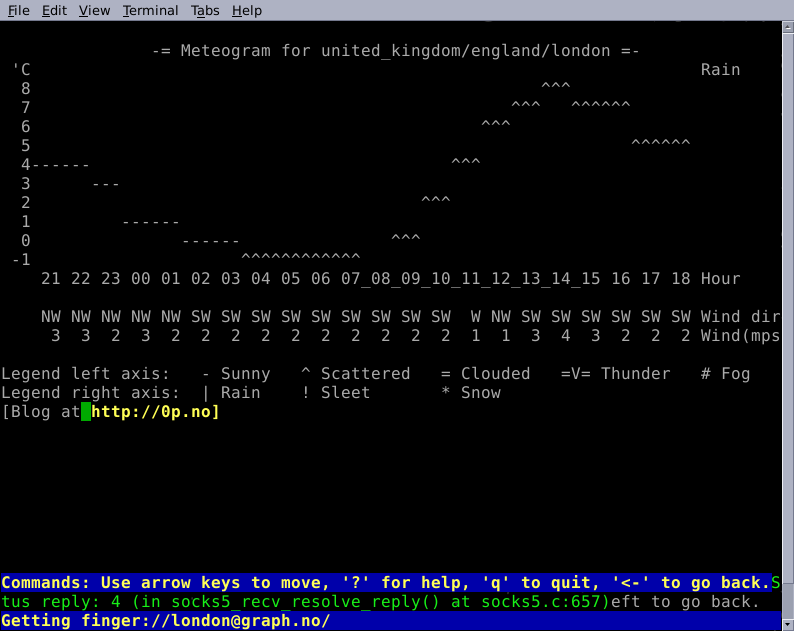Open the Help menu
Screen dimensions: 794x631
point(246,10)
